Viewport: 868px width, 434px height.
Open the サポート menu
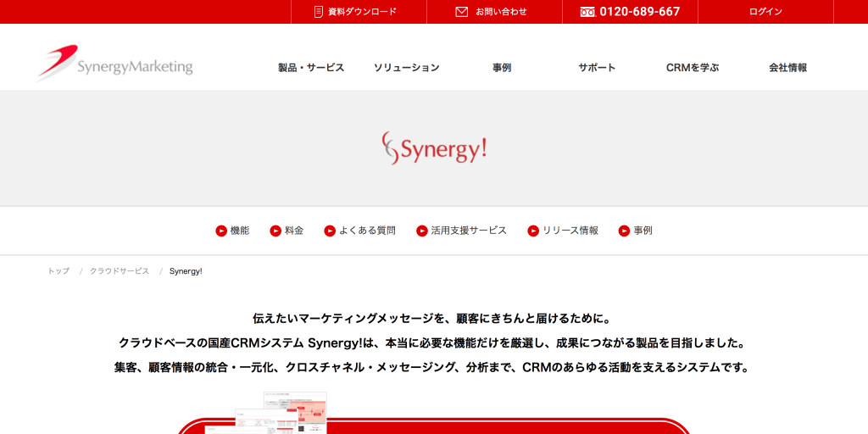[597, 68]
